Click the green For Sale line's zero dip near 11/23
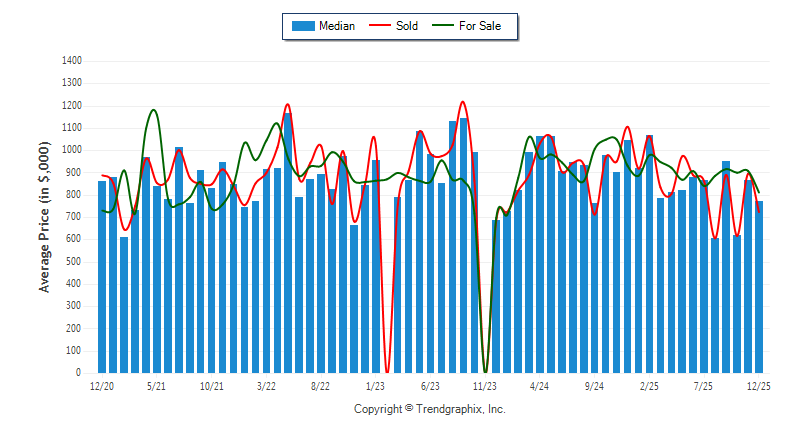The height and width of the screenshot is (434, 800). coord(485,370)
